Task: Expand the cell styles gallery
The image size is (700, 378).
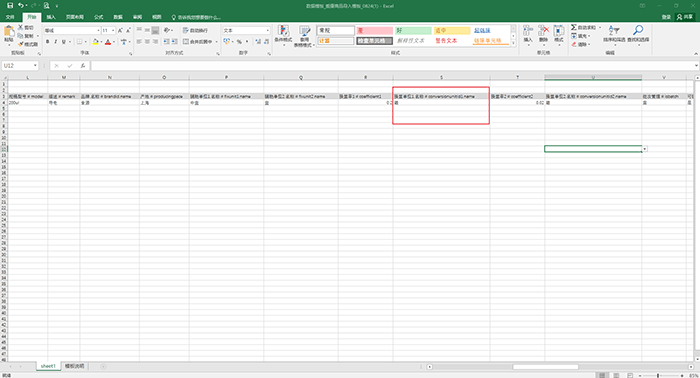Action: (513, 43)
